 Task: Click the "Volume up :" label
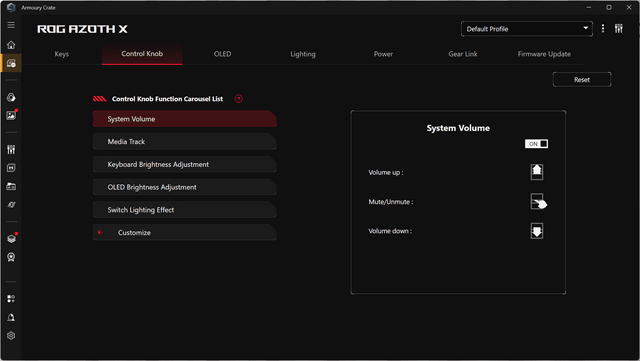[386, 172]
